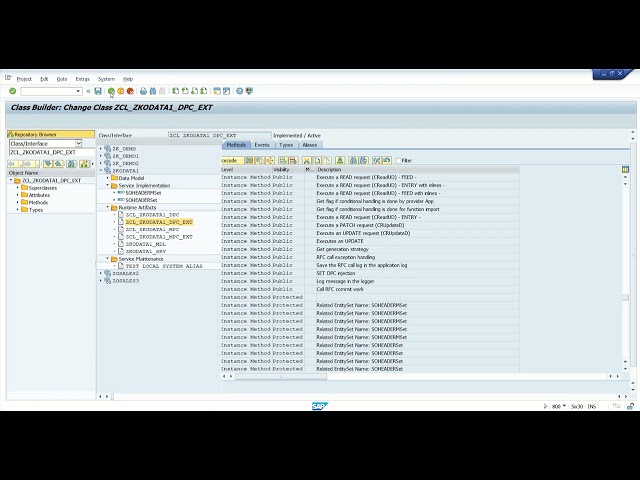Viewport: 640px width, 480px height.
Task: Switch to the Methods tab
Action: pos(236,145)
